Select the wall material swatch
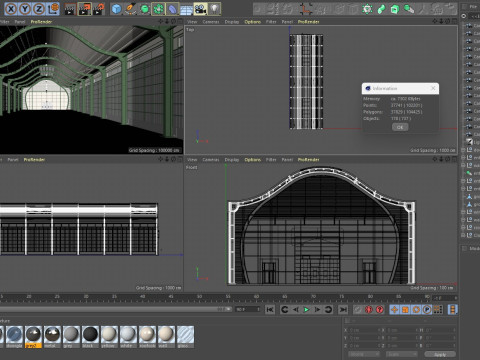The width and height of the screenshot is (480, 360). [x=166, y=337]
